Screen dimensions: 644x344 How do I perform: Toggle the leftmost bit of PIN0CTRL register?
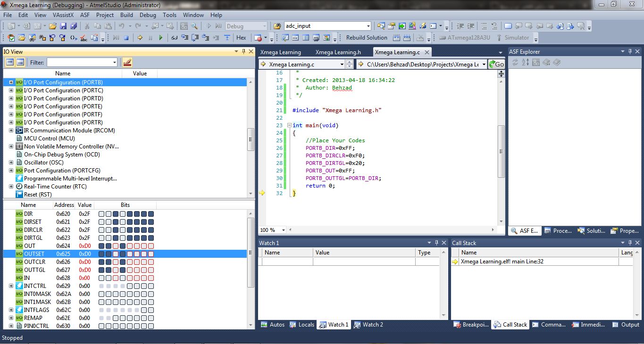point(101,326)
